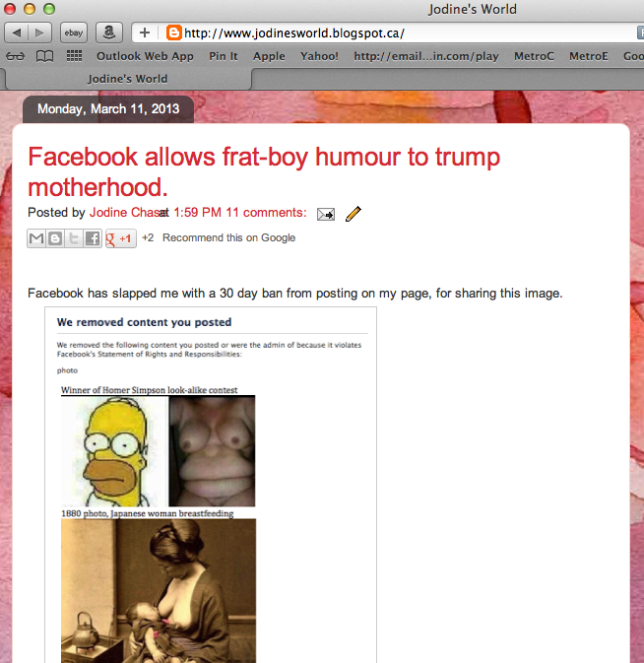Screen dimensions: 644x663
Task: Click the Pin It bookmarklet
Action: (x=224, y=56)
